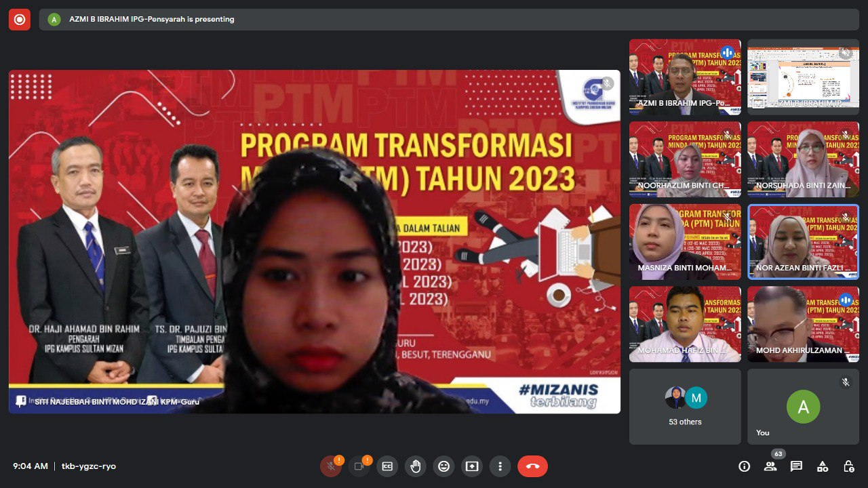Click speaking indicator on MOHD AKHIRULZAMAN tile
This screenshot has height=488, width=868.
tap(845, 300)
